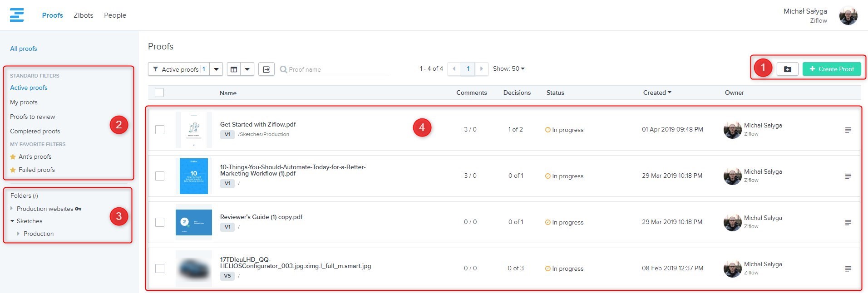868x293 pixels.
Task: Click the Create Proof button
Action: tap(831, 69)
